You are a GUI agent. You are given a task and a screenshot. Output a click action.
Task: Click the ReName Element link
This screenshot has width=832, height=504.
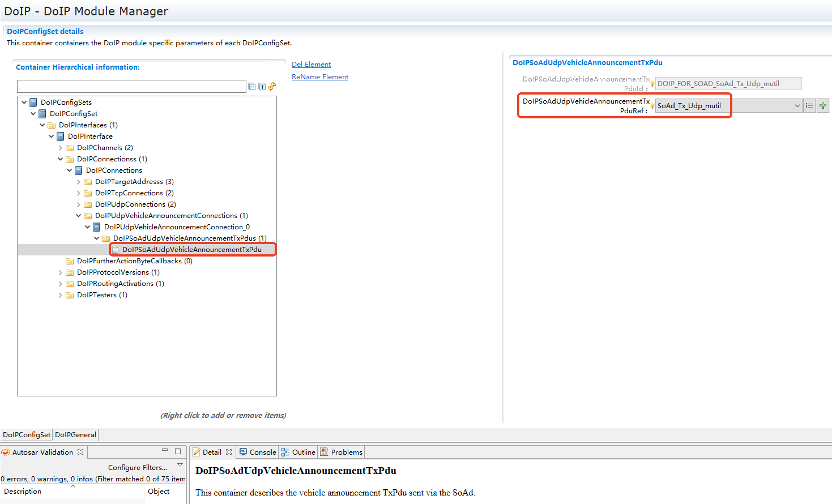(320, 77)
